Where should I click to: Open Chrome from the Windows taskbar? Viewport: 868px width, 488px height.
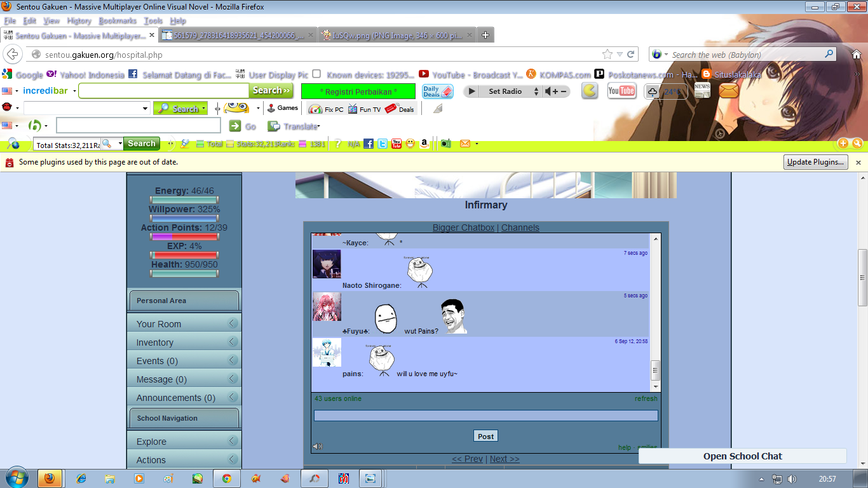(227, 478)
